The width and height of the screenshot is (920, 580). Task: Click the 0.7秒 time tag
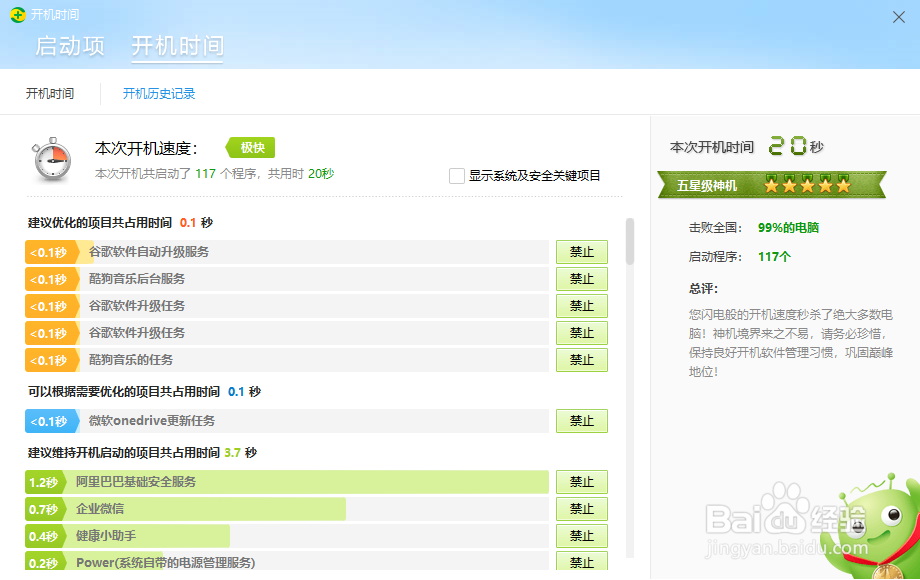pos(44,509)
